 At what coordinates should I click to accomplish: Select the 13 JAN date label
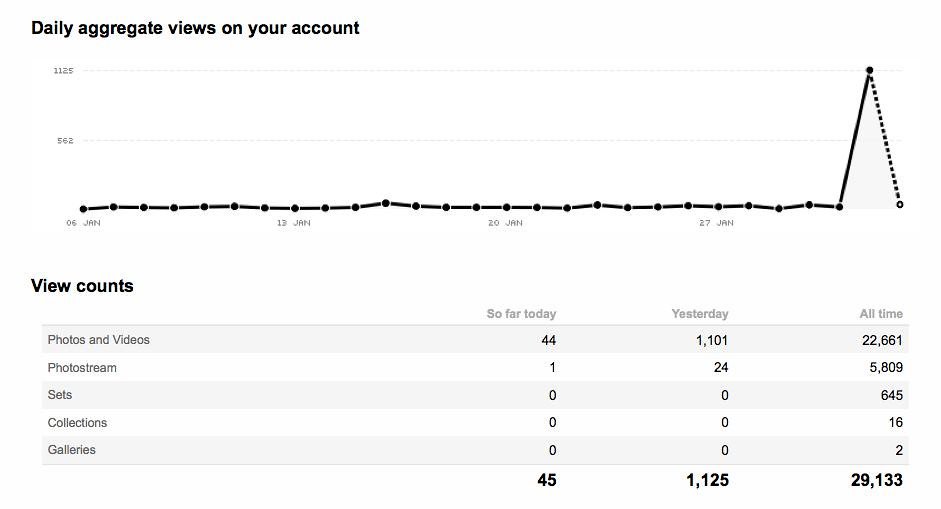pyautogui.click(x=294, y=223)
